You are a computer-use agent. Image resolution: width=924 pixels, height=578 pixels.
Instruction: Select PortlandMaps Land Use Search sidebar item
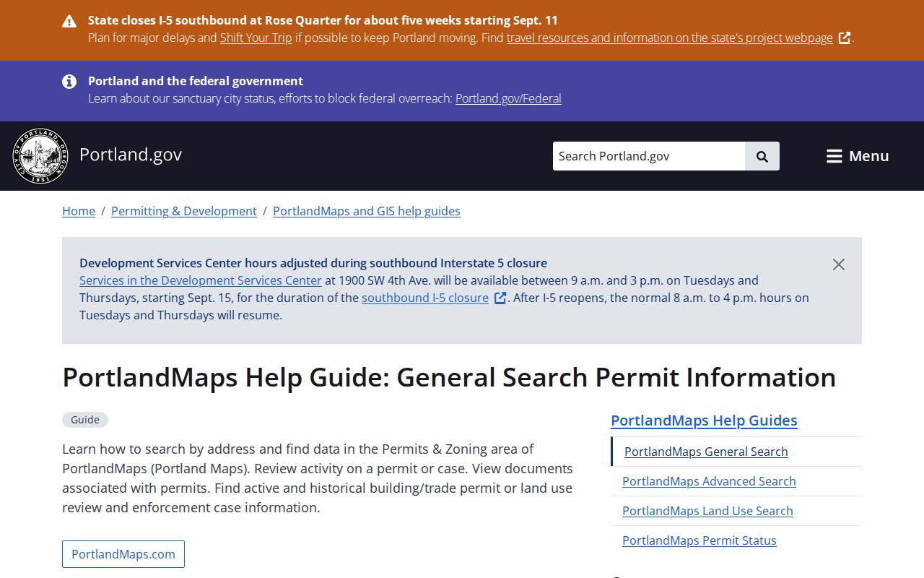point(707,511)
